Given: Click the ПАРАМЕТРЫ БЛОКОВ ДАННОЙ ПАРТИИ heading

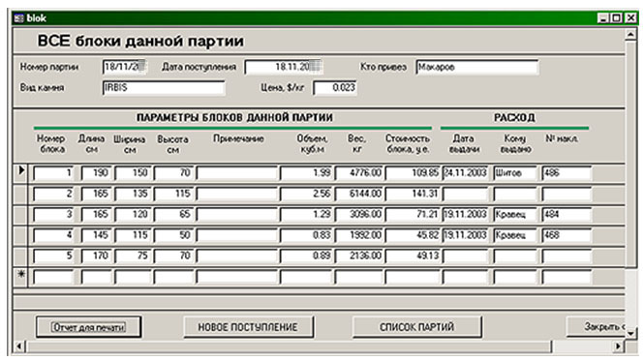Looking at the screenshot, I should tap(234, 118).
